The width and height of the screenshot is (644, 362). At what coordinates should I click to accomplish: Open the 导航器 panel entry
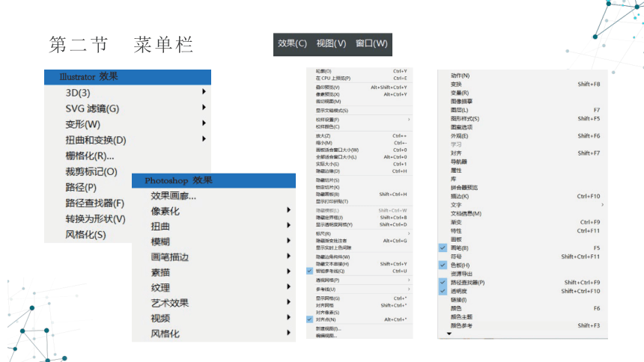(x=523, y=162)
